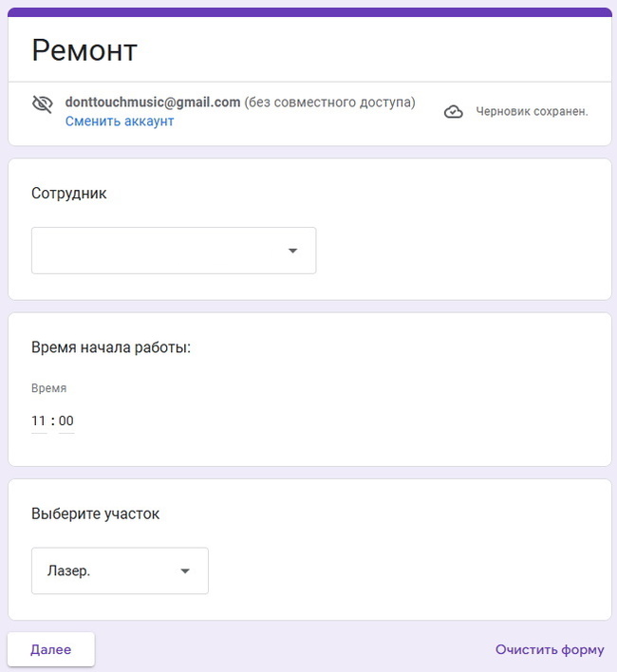Click the hours field showing 11

coord(39,421)
